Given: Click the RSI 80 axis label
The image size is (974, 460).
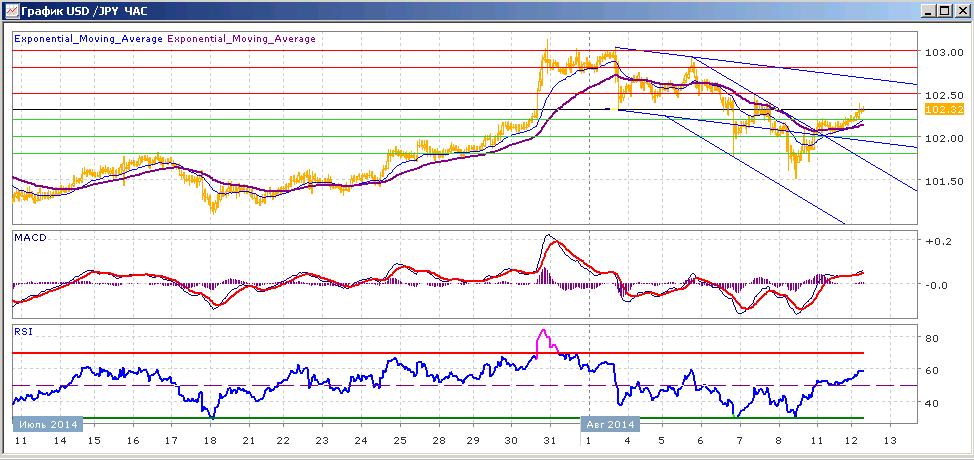Looking at the screenshot, I should (932, 338).
